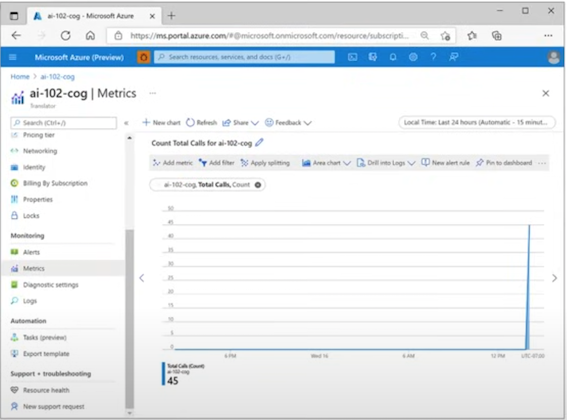567x420 pixels.
Task: Open a new browser tab
Action: click(171, 16)
